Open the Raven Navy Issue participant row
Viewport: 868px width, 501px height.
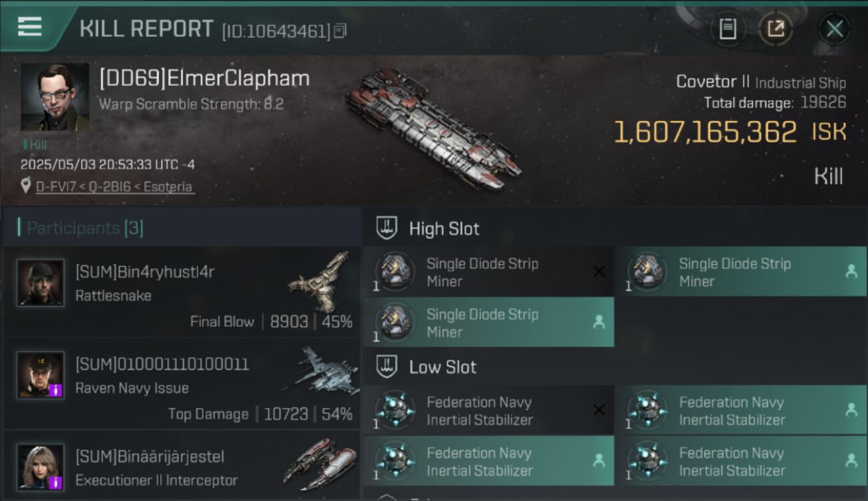pos(182,384)
